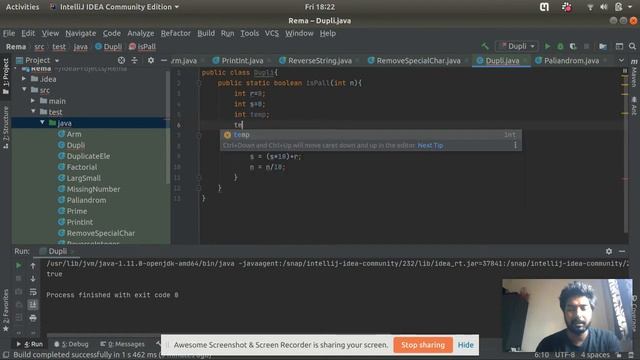Click the isPall breadcrumb in navigation bar
640x360 pixels.
point(143,47)
